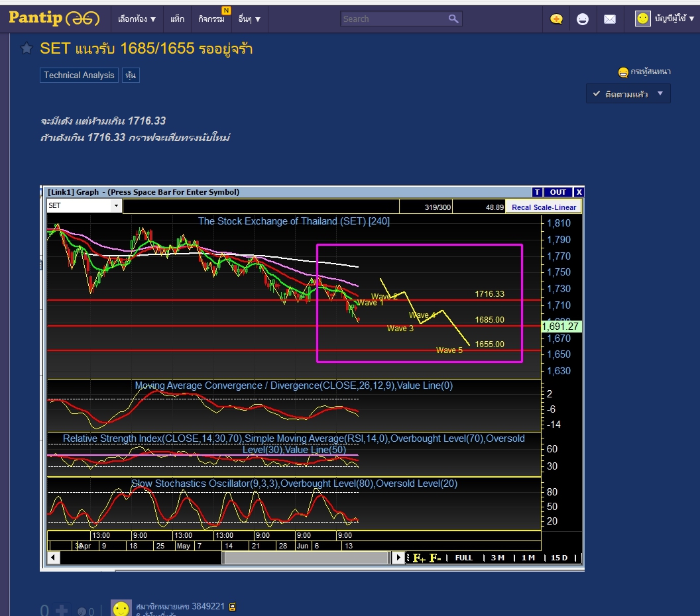Click the 1685.00 level label on chart
This screenshot has height=616, width=700.
pos(489,320)
